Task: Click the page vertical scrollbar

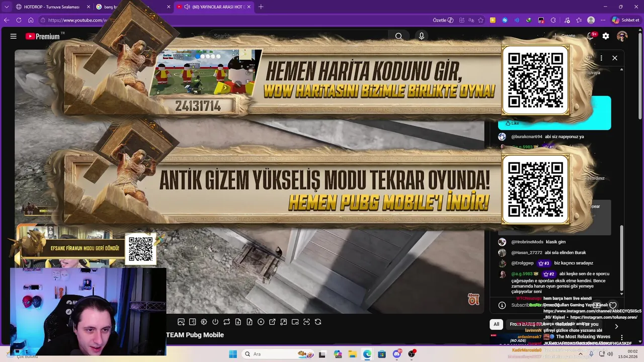Action: click(640, 75)
